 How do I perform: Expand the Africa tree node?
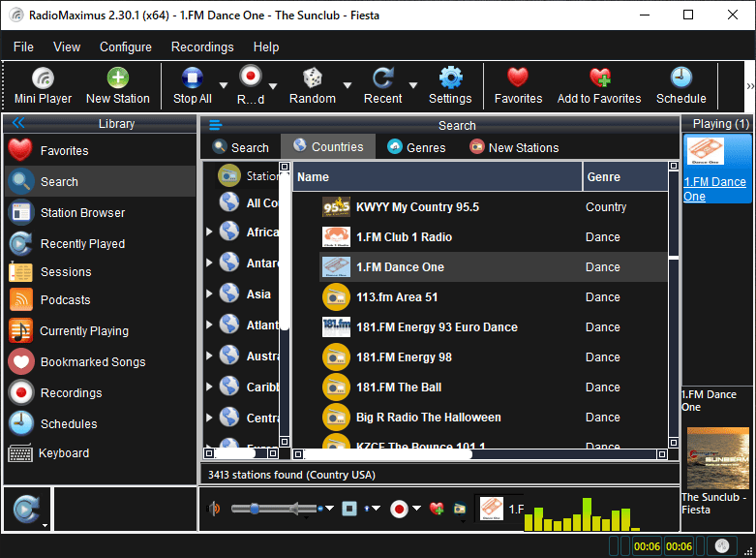click(209, 232)
